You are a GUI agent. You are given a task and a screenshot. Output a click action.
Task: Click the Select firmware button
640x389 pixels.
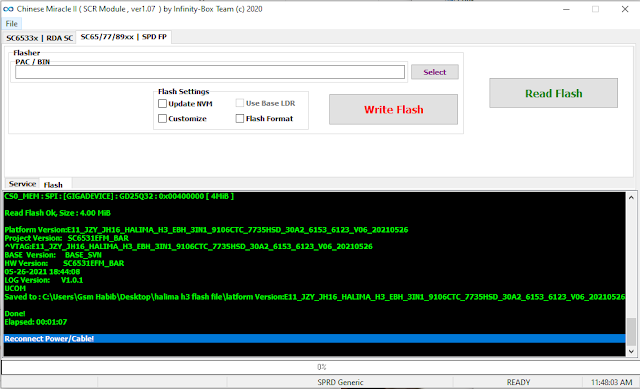(435, 72)
